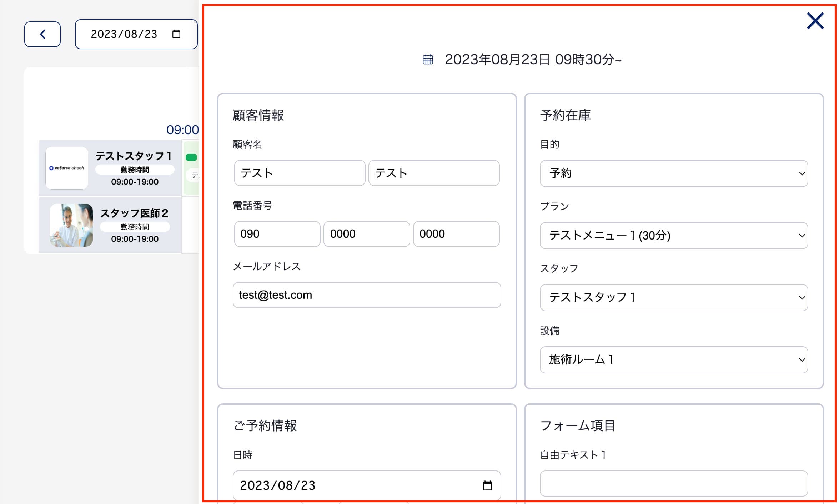The width and height of the screenshot is (839, 504).
Task: Click the 日時 date field in ご予約情報
Action: [367, 485]
